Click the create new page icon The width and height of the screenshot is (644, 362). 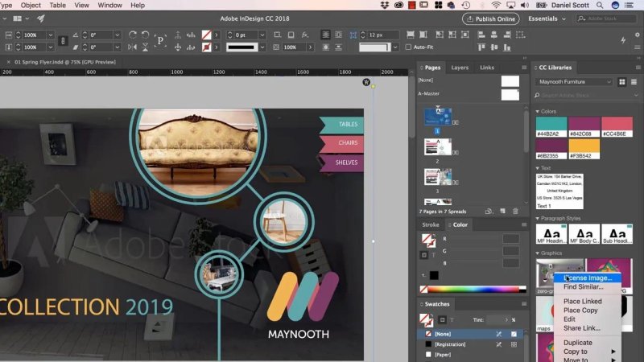click(502, 211)
